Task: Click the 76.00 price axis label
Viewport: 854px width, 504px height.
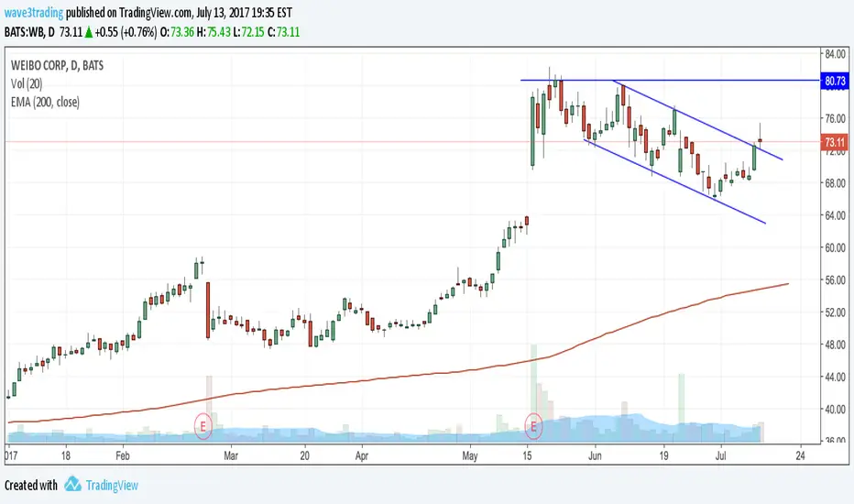Action: 835,118
